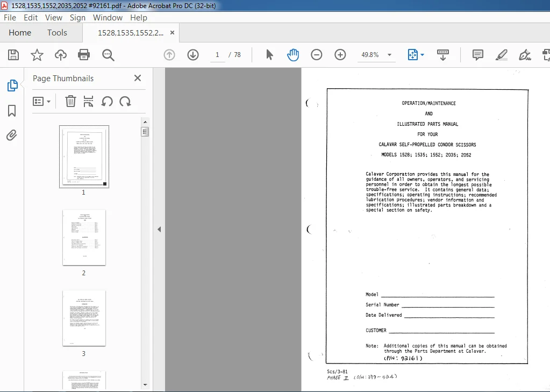Image resolution: width=550 pixels, height=392 pixels.
Task: Switch to the Tools tab
Action: 57,33
